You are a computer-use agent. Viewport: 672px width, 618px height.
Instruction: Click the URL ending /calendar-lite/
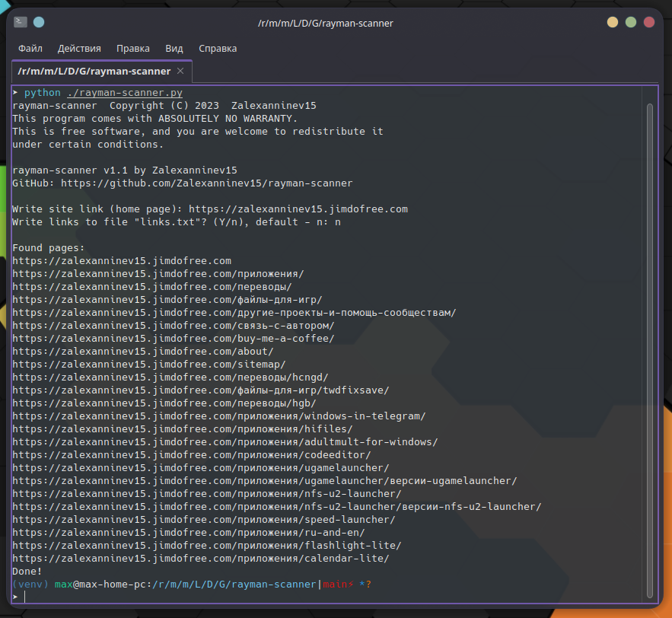tap(201, 558)
